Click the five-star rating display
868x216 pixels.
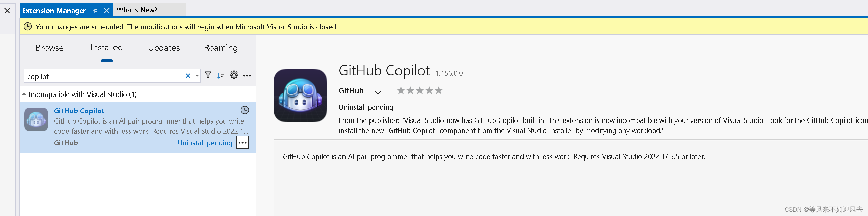click(419, 91)
